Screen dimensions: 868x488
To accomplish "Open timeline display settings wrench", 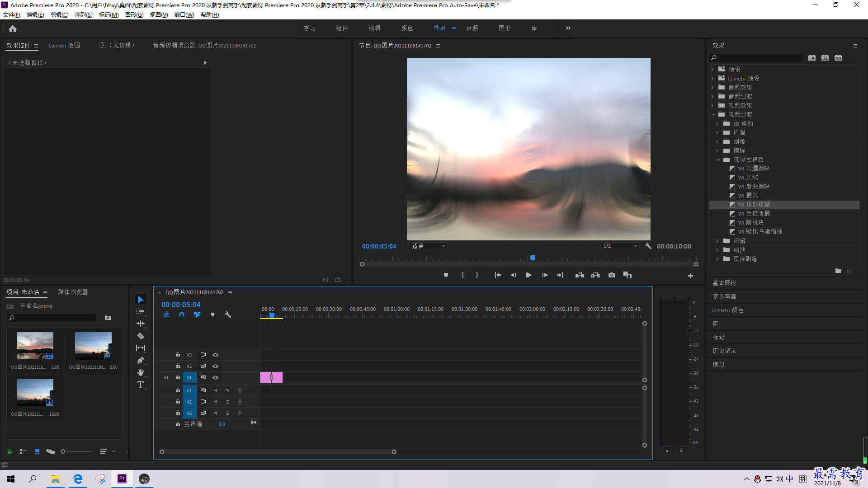I will pyautogui.click(x=228, y=314).
